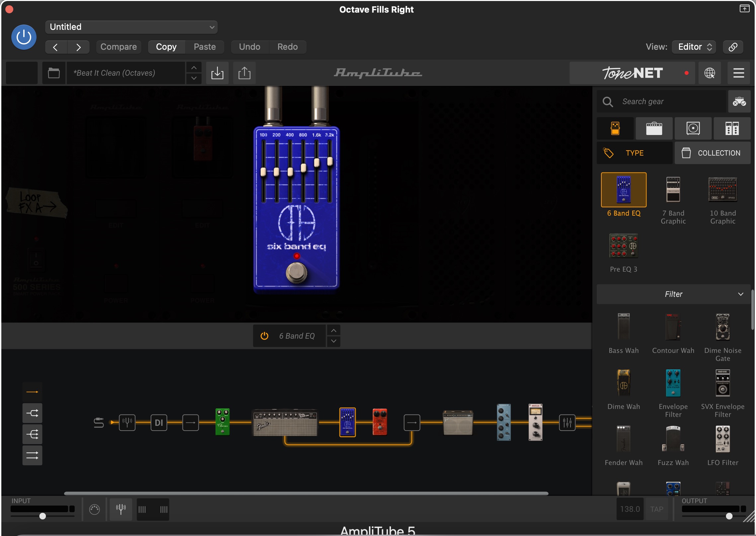
Task: Open the ToneNET panel
Action: (x=632, y=73)
